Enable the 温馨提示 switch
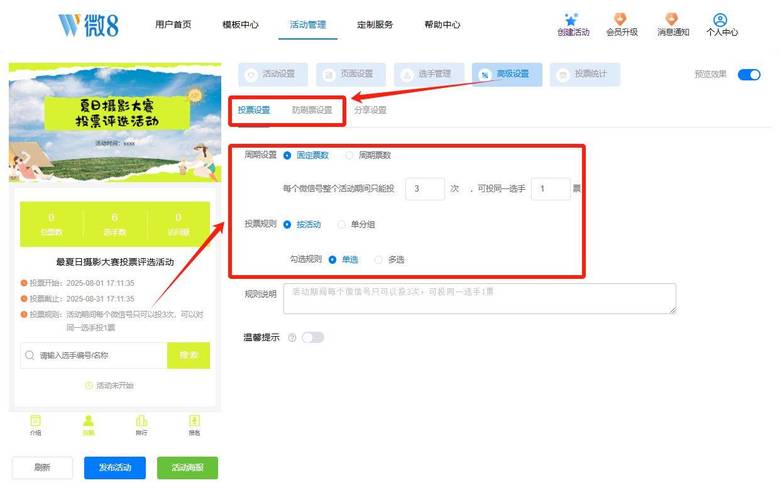 pos(313,338)
